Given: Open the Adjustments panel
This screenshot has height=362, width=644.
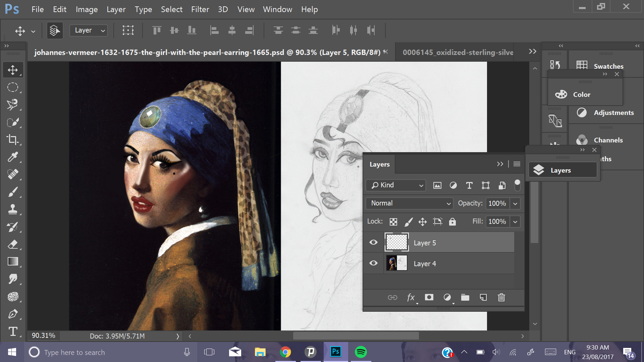Looking at the screenshot, I should click(605, 113).
